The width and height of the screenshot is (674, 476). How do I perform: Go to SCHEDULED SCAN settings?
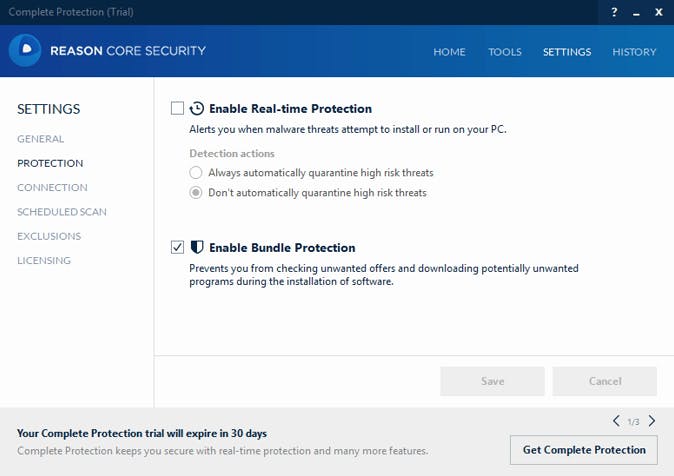(62, 212)
